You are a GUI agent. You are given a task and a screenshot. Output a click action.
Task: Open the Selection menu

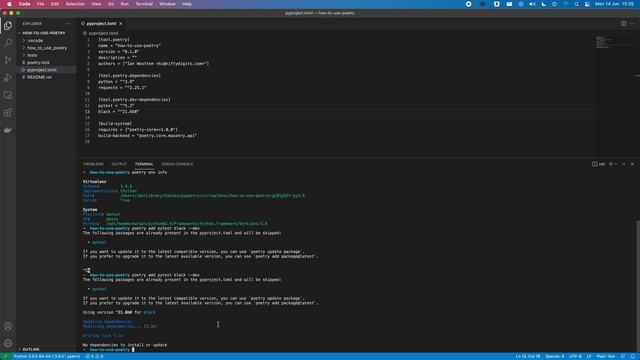75,4
